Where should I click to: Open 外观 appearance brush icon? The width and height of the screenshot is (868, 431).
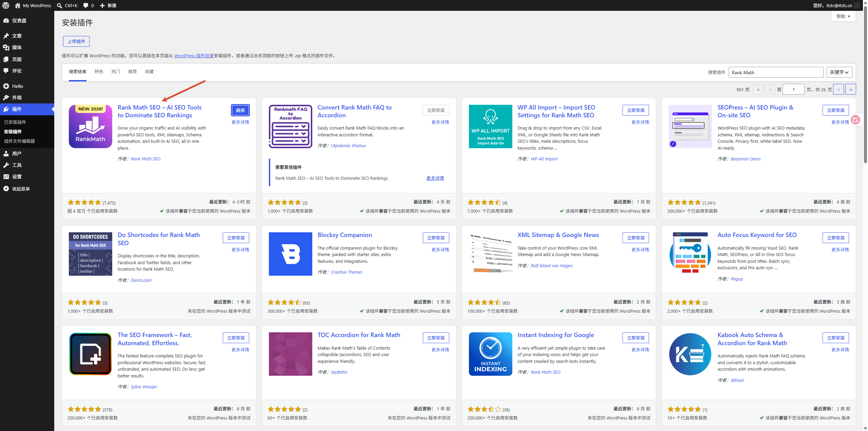coord(6,98)
